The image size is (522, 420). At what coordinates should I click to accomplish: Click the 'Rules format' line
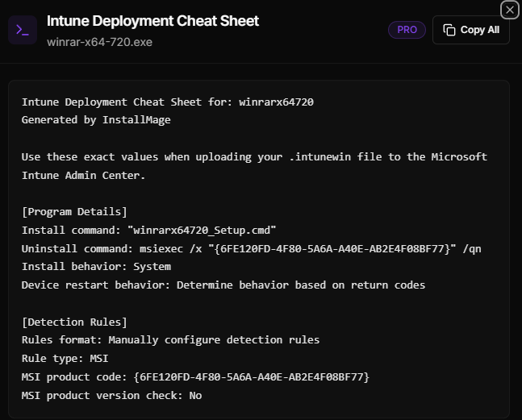(x=170, y=340)
